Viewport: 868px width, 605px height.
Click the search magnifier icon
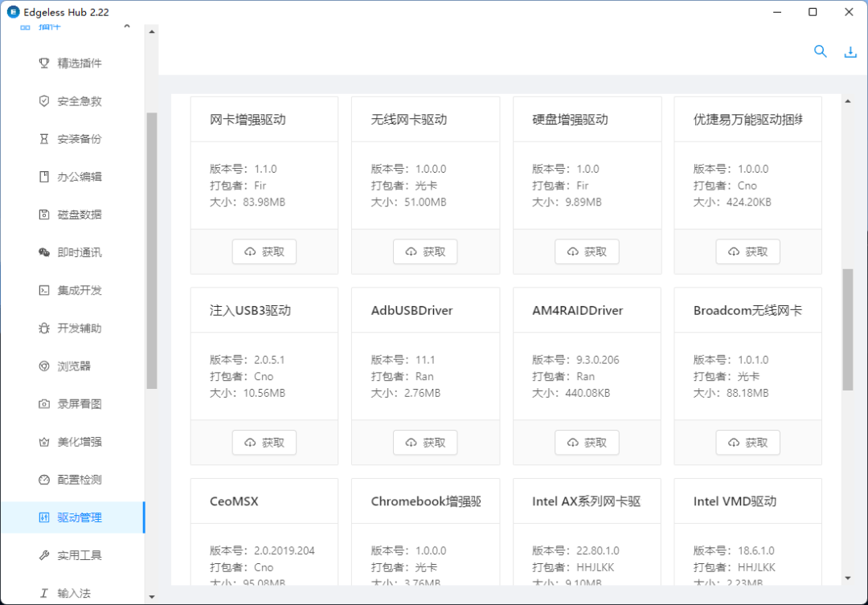820,51
